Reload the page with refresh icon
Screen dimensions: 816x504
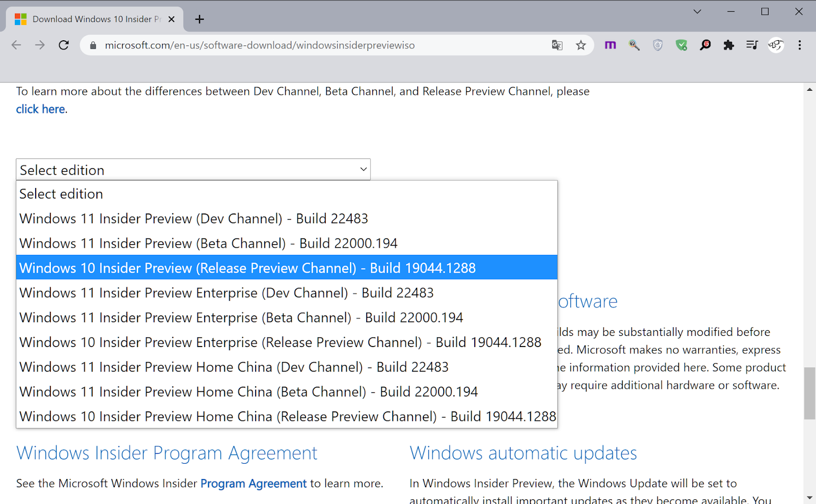tap(64, 45)
